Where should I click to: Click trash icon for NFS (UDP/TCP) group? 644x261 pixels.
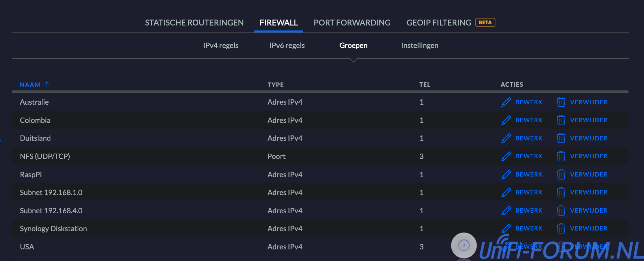[561, 156]
